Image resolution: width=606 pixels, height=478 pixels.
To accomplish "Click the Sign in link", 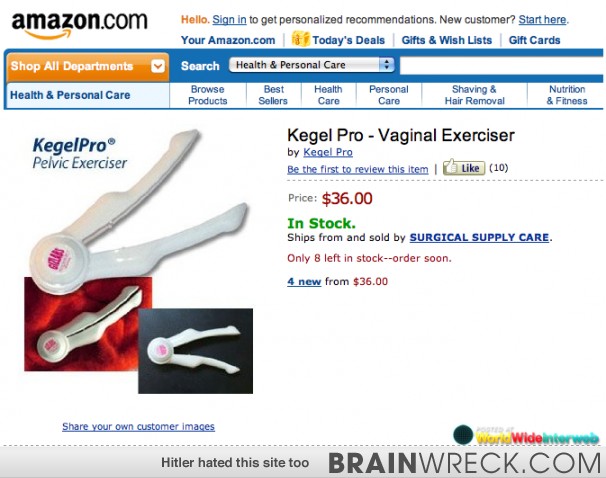I will click(x=229, y=19).
